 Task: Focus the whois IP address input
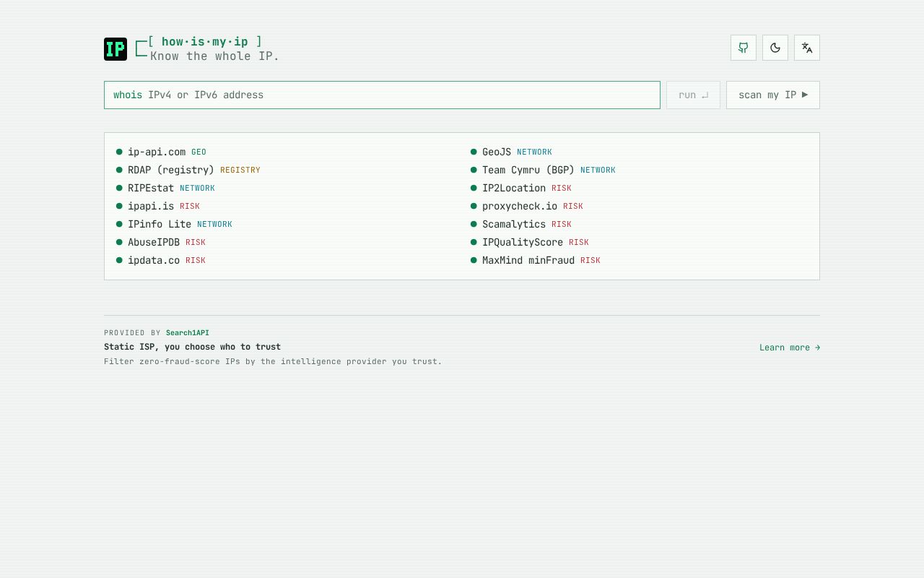coord(382,95)
